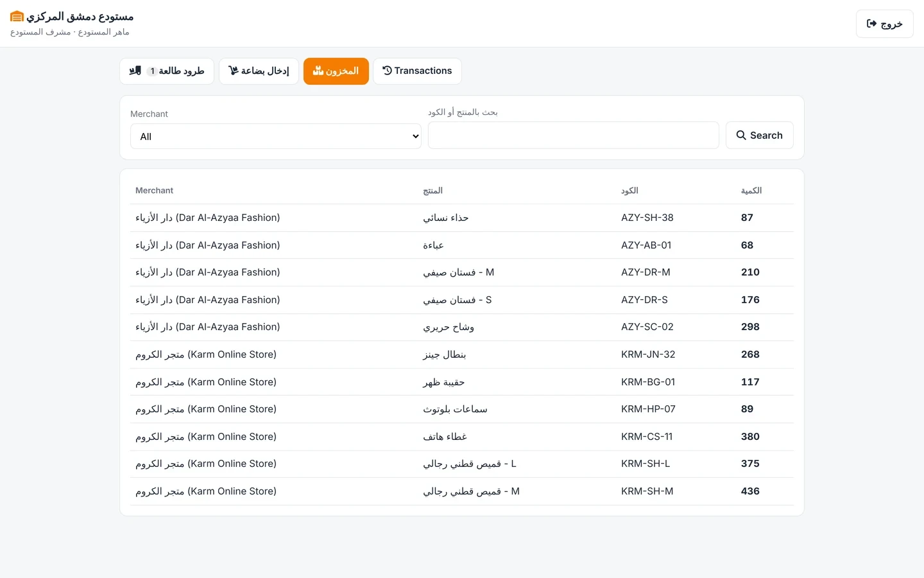Click the warehouse logo icon in header
The image size is (924, 578).
pyautogui.click(x=17, y=17)
